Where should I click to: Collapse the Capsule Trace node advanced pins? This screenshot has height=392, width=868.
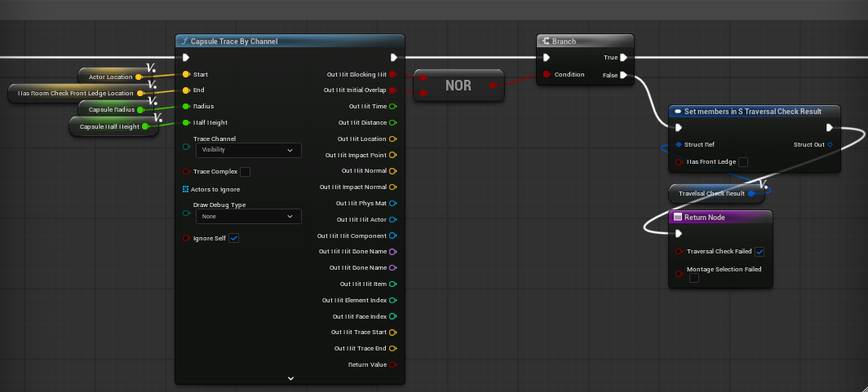pyautogui.click(x=290, y=379)
